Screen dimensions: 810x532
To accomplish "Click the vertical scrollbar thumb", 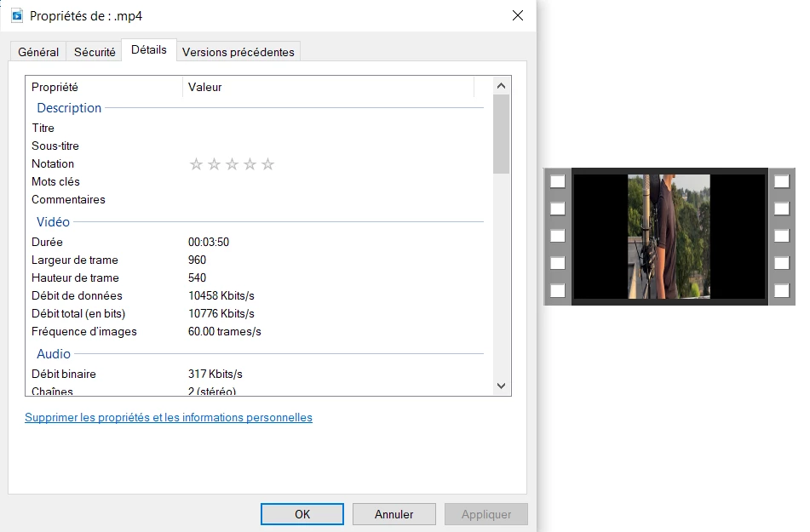I will pyautogui.click(x=501, y=134).
